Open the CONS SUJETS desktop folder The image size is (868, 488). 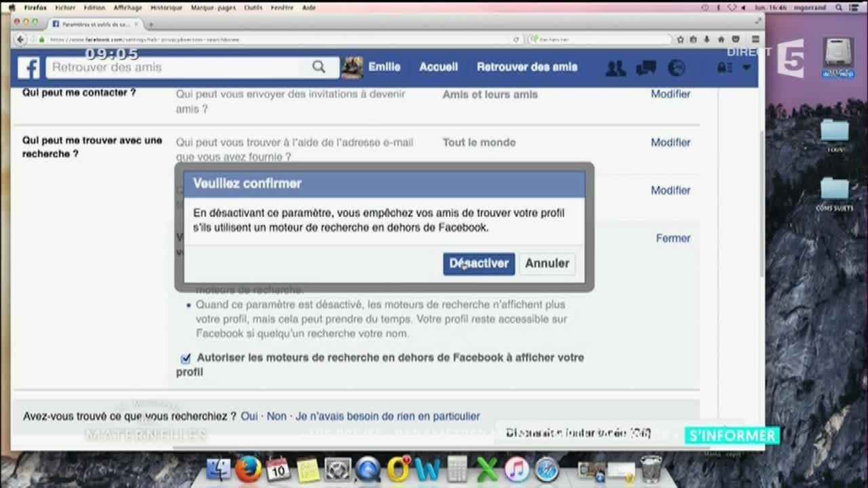point(835,194)
